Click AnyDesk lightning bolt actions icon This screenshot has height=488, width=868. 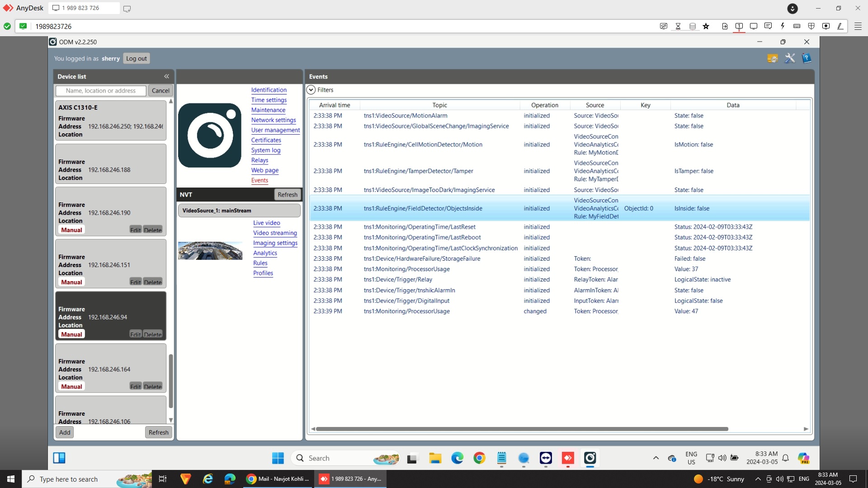783,26
